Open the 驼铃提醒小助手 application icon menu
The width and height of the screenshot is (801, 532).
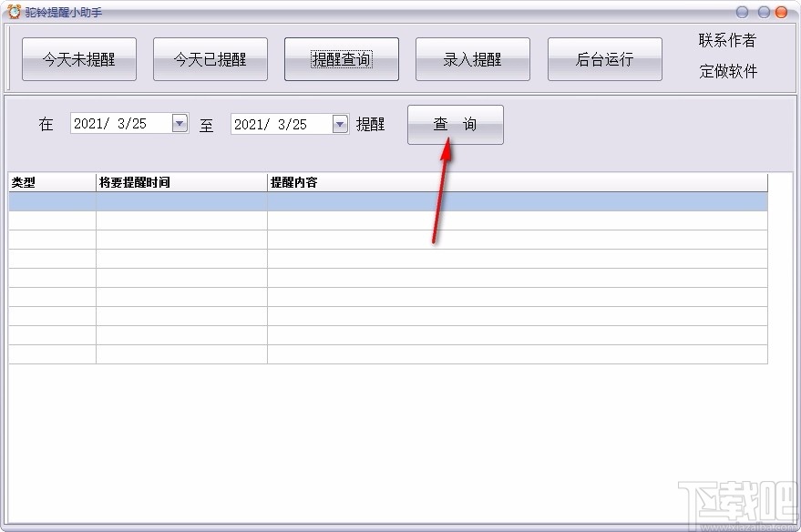[13, 12]
